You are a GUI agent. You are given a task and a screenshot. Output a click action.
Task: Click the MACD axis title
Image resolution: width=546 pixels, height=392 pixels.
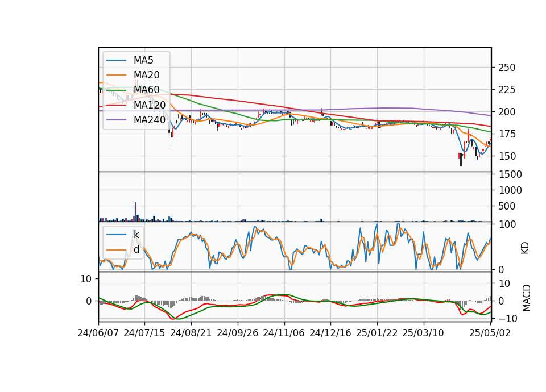pos(527,298)
